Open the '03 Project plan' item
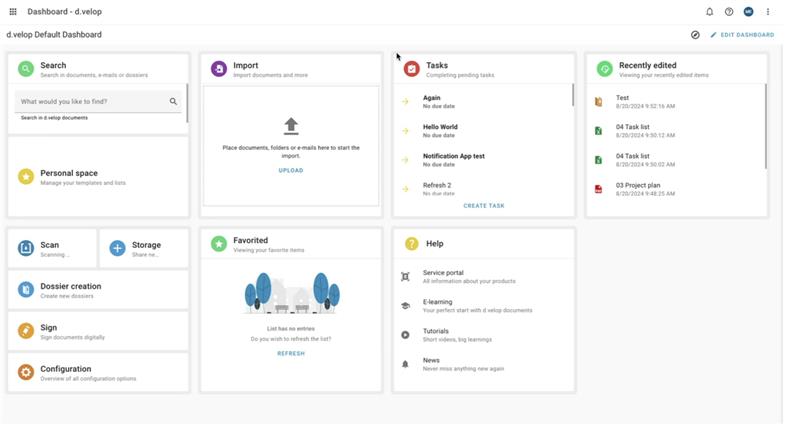The height and width of the screenshot is (435, 800). [677, 189]
